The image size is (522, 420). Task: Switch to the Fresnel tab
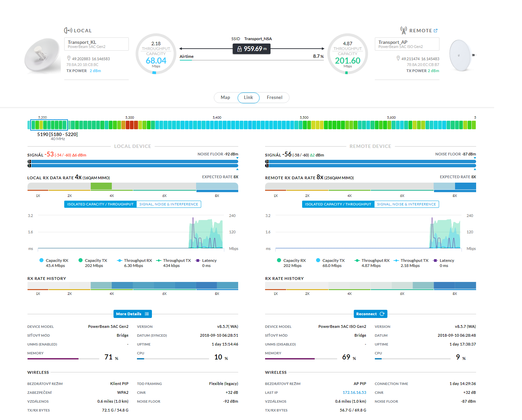[275, 98]
